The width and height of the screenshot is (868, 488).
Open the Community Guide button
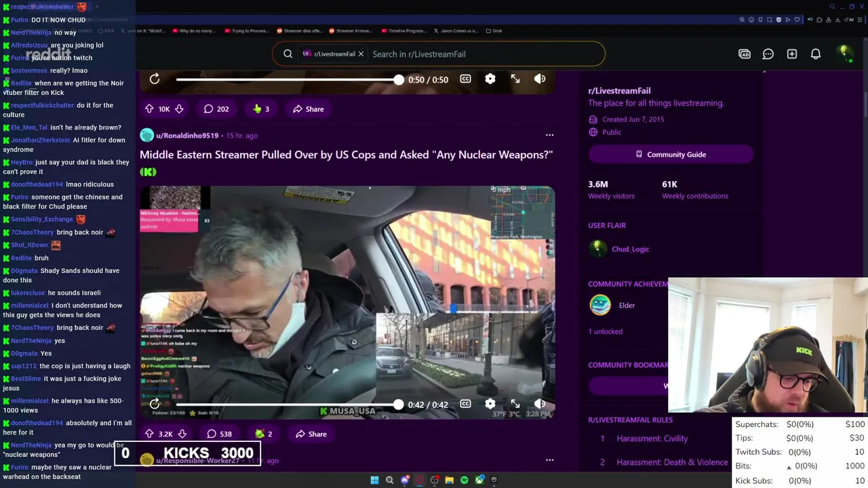671,155
